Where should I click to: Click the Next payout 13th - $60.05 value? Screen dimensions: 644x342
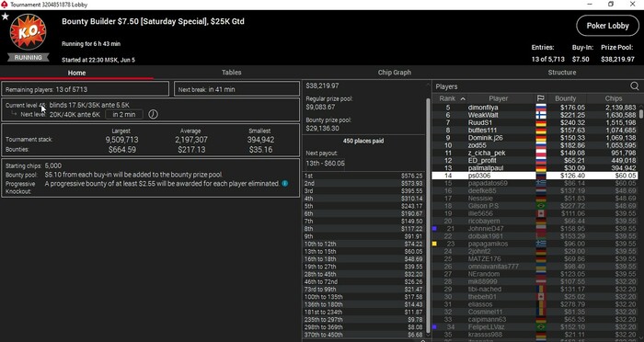pyautogui.click(x=326, y=164)
